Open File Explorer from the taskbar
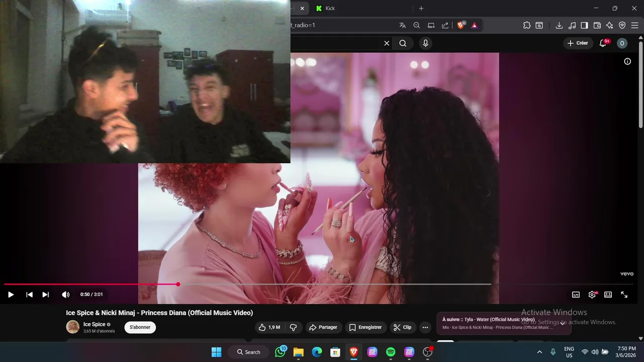 [298, 352]
